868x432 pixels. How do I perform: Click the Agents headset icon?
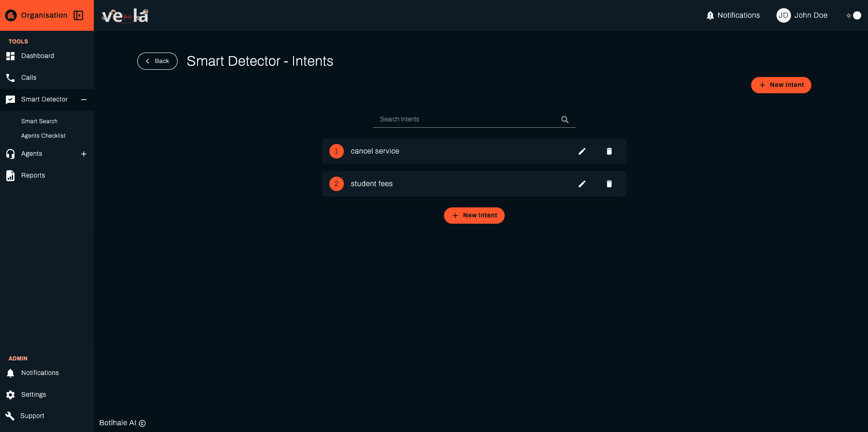10,154
